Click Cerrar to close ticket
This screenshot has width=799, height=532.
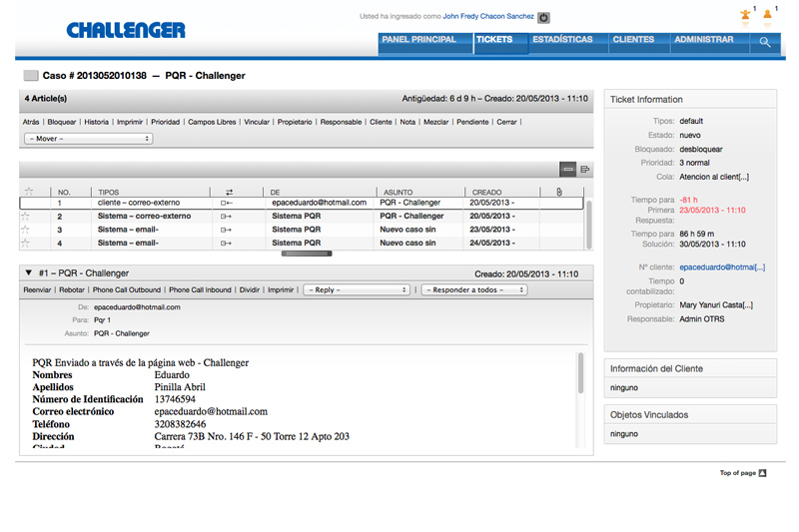(x=506, y=122)
